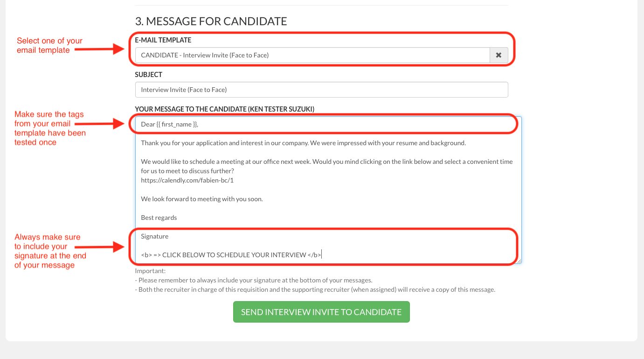Clear the selected e-mail template with the X icon
Screen dimensions: 644x359
tap(499, 55)
